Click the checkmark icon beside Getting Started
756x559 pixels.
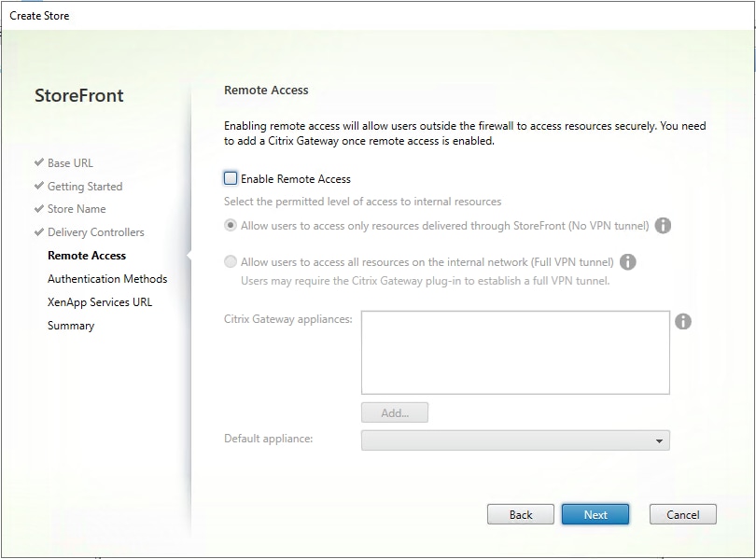40,185
